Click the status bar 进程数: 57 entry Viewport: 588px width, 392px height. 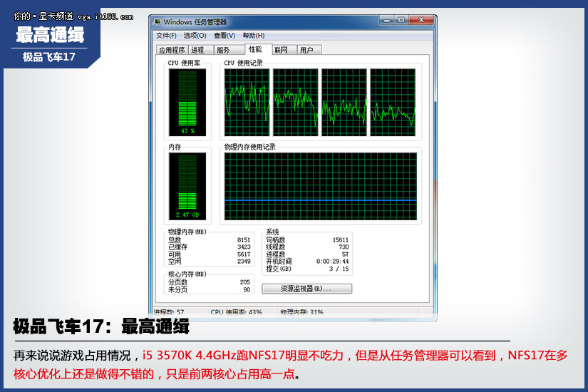tap(169, 311)
